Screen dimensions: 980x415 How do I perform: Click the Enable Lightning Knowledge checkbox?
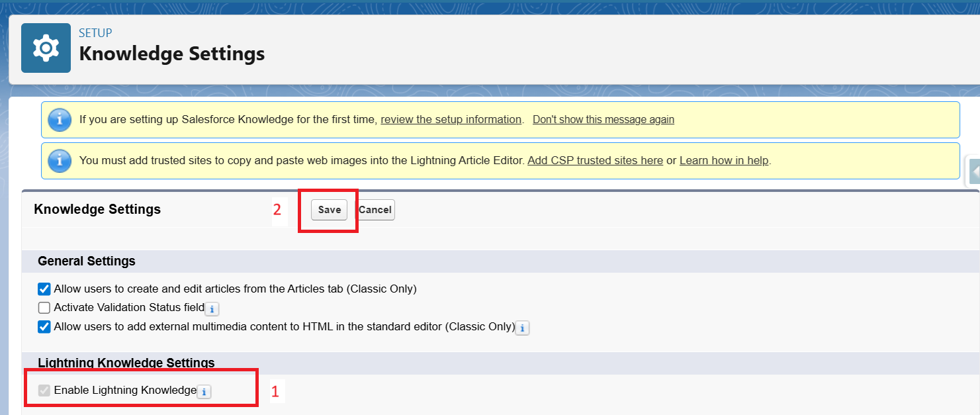click(44, 391)
